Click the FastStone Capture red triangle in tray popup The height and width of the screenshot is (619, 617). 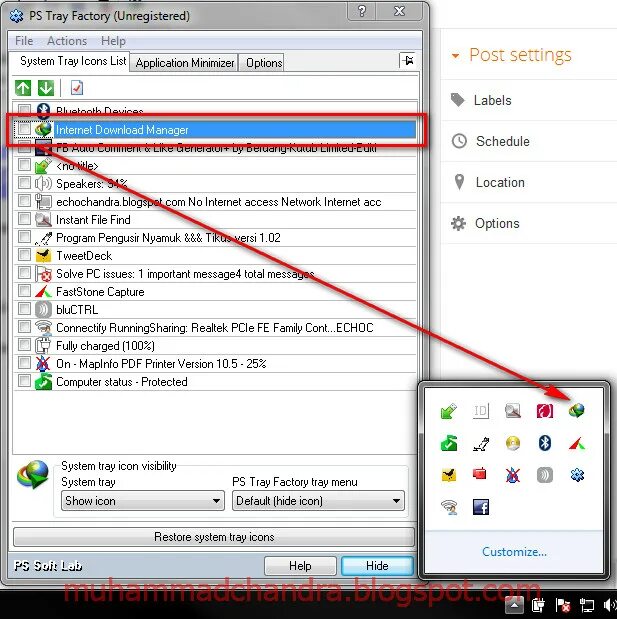(x=577, y=443)
